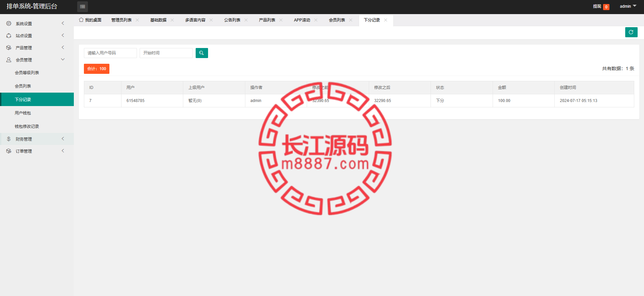Close the 会员列表 tab

(x=351, y=20)
